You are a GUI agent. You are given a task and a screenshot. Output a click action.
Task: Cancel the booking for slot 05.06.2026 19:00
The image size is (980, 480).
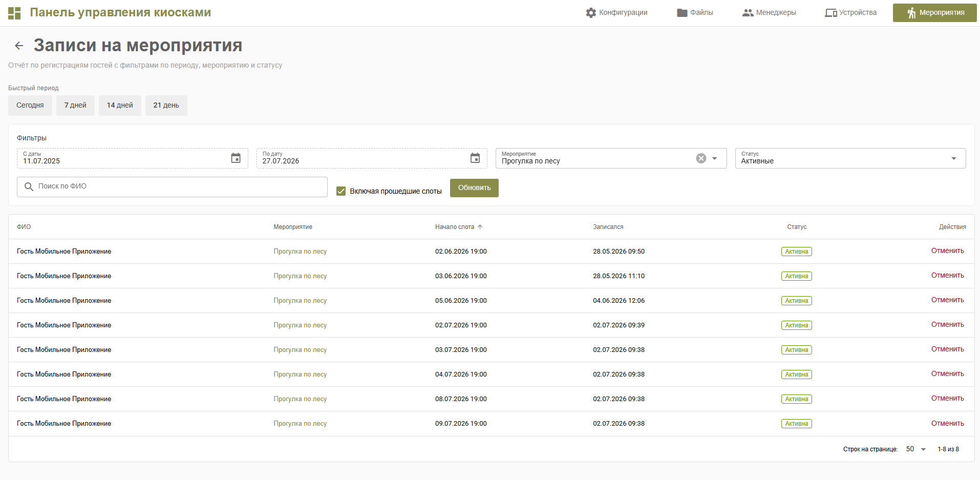(948, 300)
